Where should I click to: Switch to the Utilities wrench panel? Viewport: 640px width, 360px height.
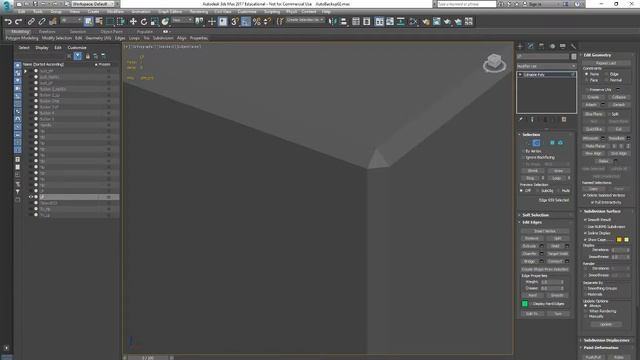click(573, 46)
